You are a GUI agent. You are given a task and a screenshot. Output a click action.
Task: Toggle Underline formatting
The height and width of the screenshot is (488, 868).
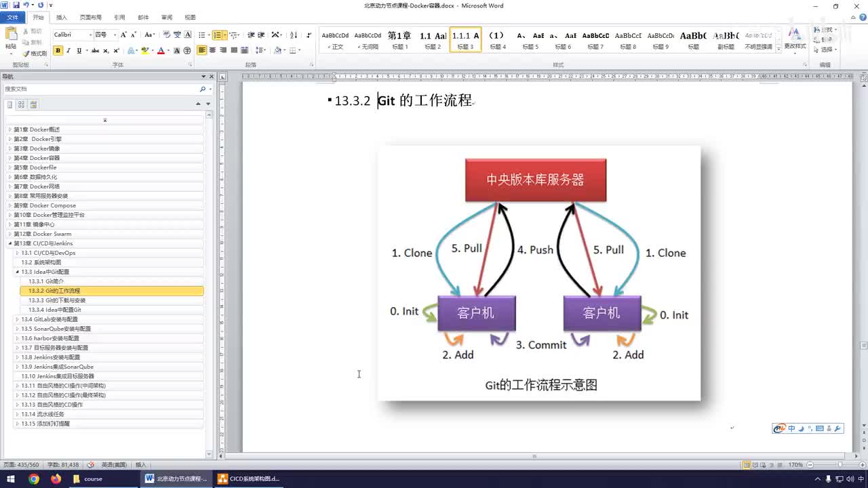click(x=79, y=50)
